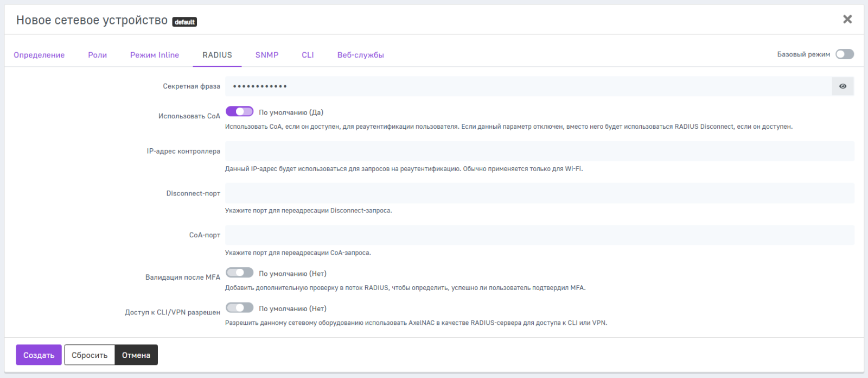868x378 pixels.
Task: Switch to the Роли tab
Action: [x=98, y=55]
